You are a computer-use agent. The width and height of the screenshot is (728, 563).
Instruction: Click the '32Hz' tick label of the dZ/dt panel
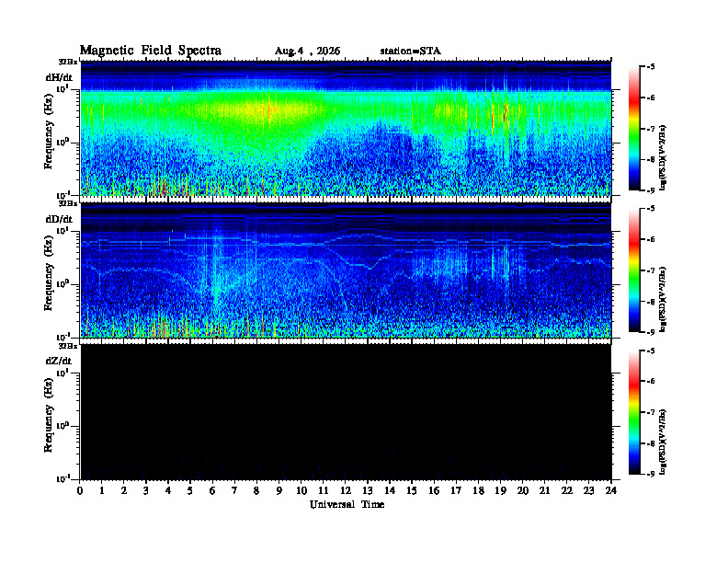pyautogui.click(x=67, y=346)
